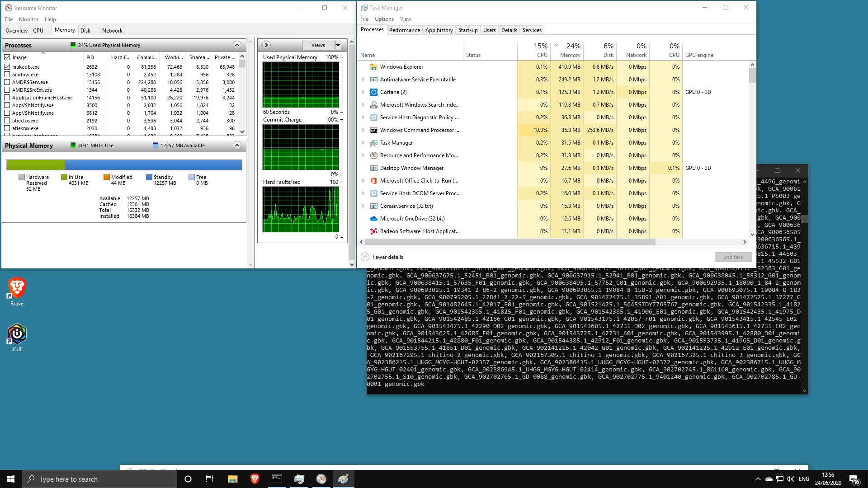Click the Windows Command Processor icon
The image size is (868, 488).
click(x=373, y=130)
